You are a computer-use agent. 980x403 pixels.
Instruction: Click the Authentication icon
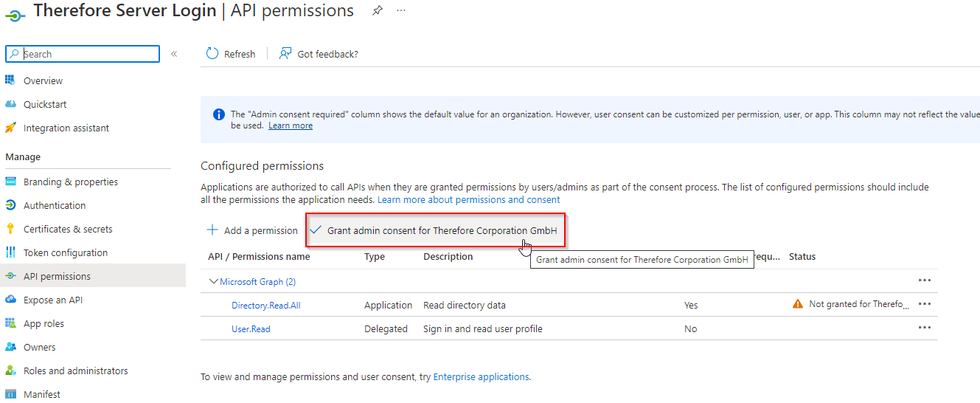(x=10, y=205)
